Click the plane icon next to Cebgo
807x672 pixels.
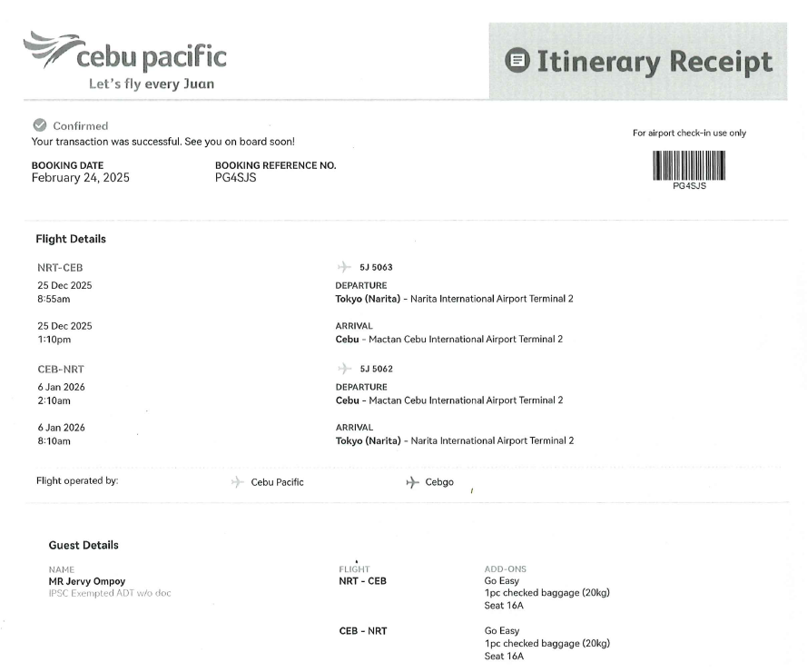(x=411, y=482)
